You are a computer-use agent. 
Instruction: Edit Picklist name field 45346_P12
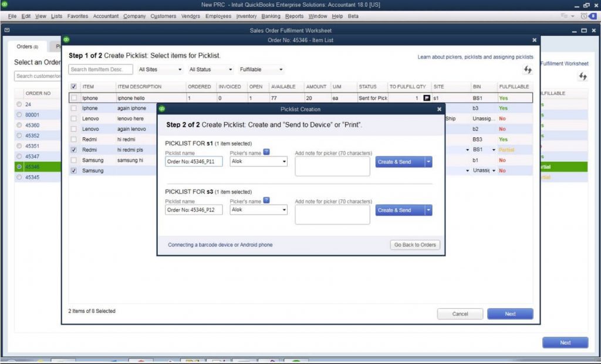[x=194, y=210]
